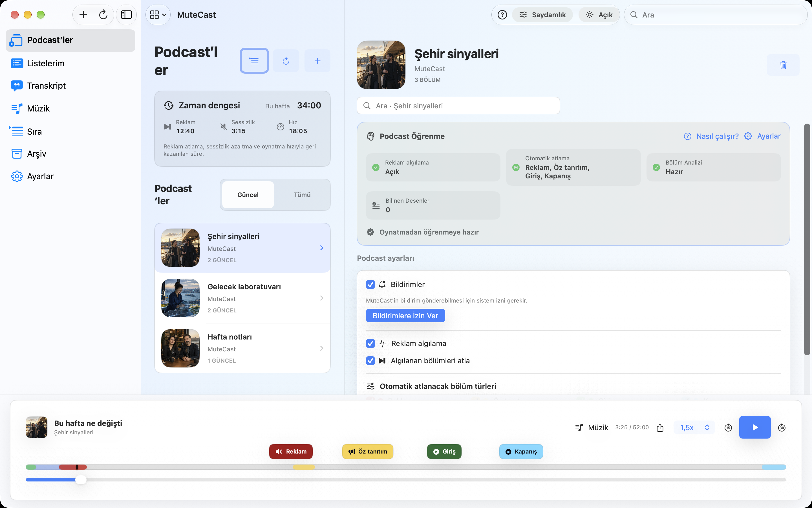Screen dimensions: 812x508
Task: Click the Müzik icon in the player bar
Action: click(x=579, y=427)
